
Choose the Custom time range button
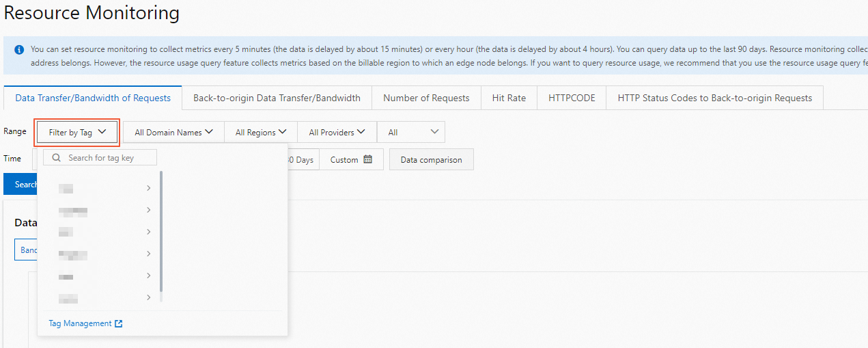tap(351, 159)
